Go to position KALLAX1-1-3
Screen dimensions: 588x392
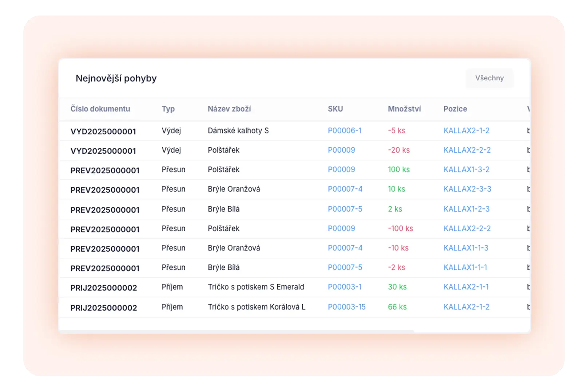point(465,248)
